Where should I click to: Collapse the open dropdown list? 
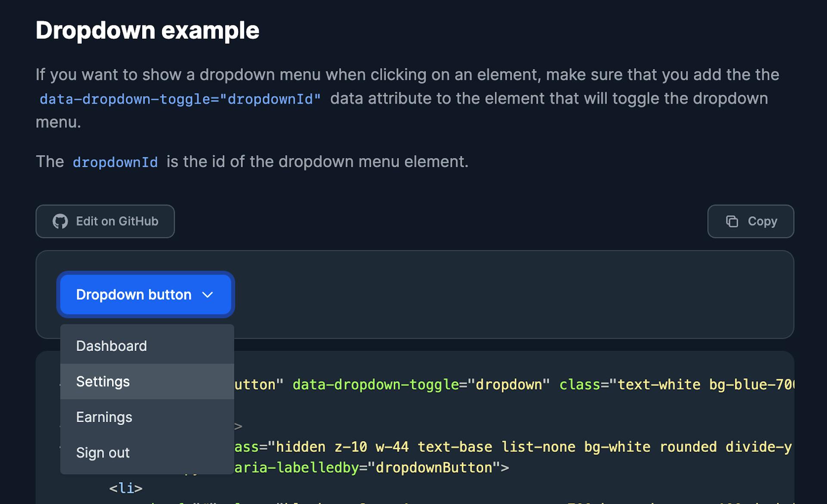tap(145, 295)
